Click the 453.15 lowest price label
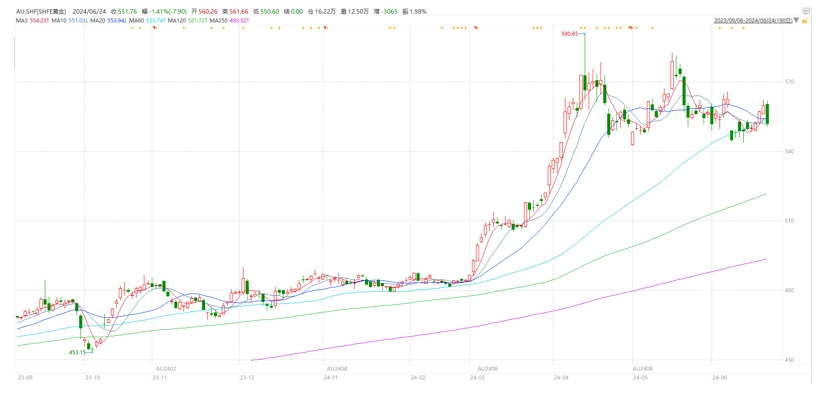 pyautogui.click(x=77, y=352)
